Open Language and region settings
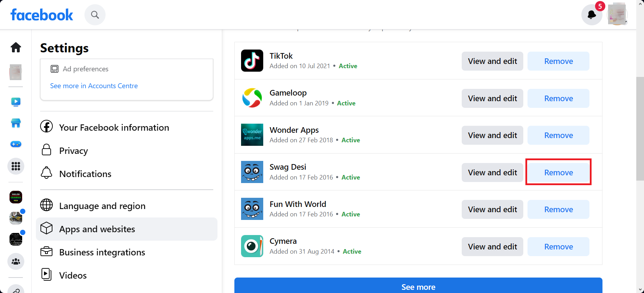Viewport: 644px width, 293px height. (127, 206)
